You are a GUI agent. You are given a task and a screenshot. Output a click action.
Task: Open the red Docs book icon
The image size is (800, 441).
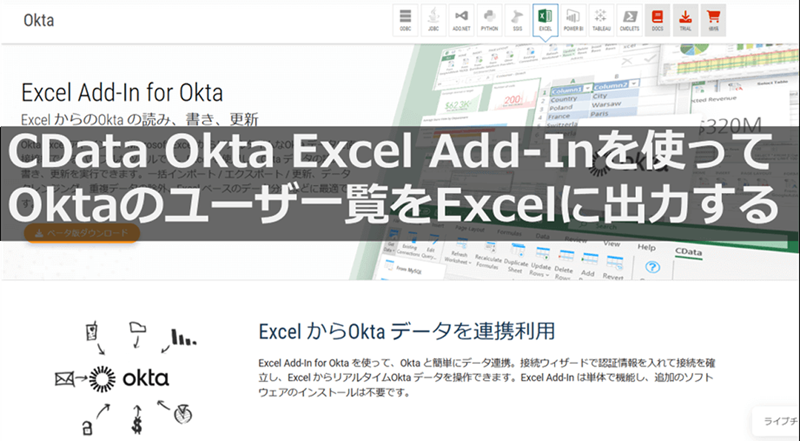click(x=658, y=20)
